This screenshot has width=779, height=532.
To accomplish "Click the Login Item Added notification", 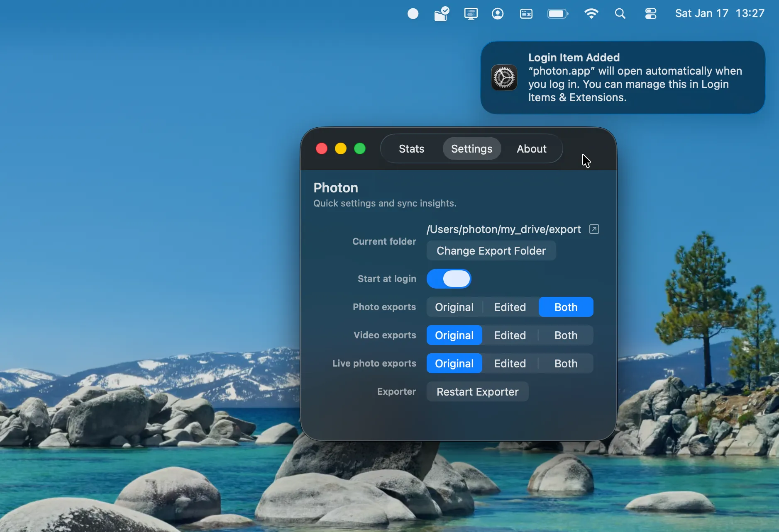I will [623, 78].
